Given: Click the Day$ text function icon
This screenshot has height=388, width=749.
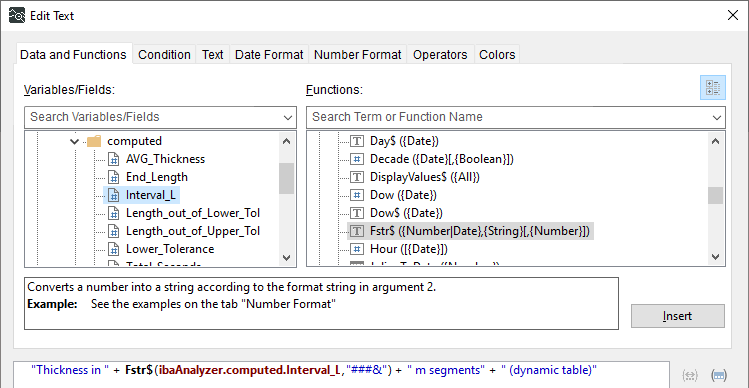Looking at the screenshot, I should pyautogui.click(x=357, y=141).
